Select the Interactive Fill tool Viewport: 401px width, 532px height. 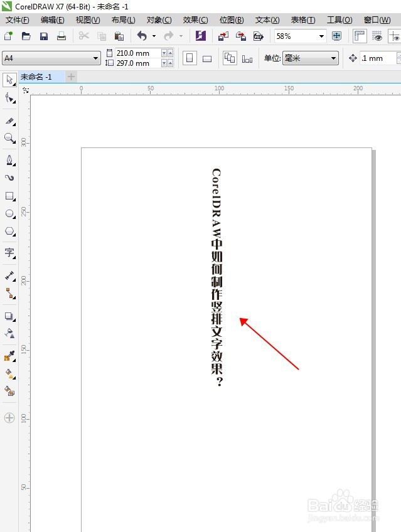tap(9, 373)
